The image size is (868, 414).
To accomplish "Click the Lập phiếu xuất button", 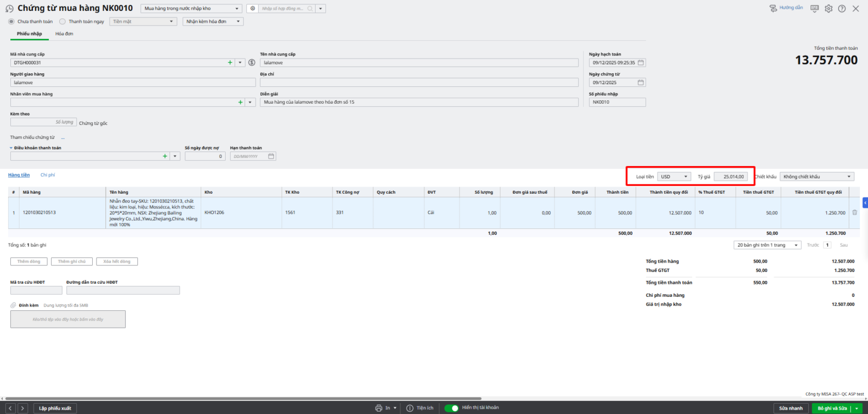I will click(55, 408).
